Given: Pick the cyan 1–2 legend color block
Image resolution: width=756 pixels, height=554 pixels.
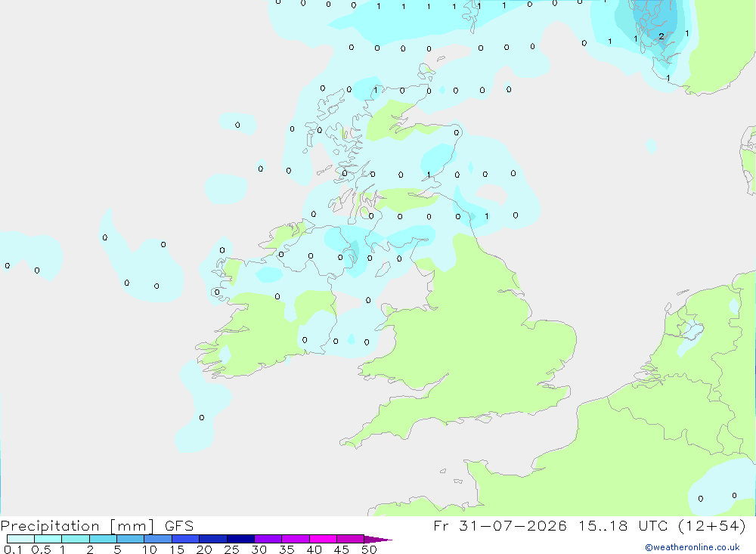Looking at the screenshot, I should [76, 539].
